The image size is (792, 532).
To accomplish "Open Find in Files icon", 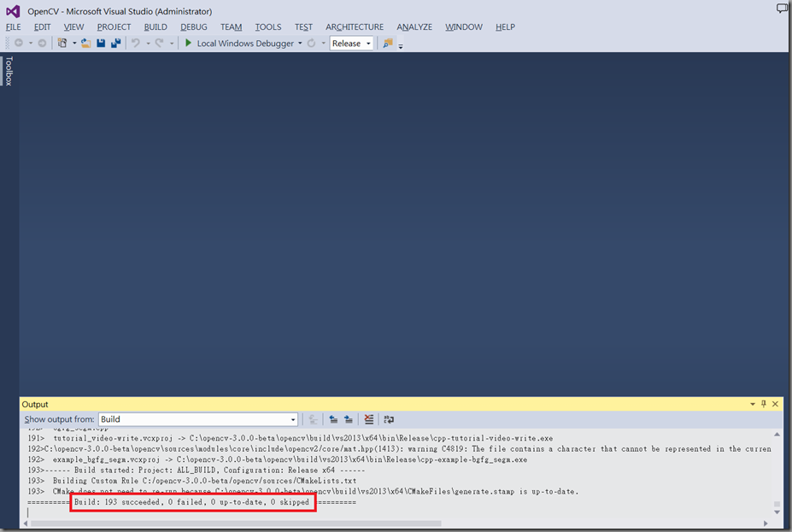I will coord(387,43).
